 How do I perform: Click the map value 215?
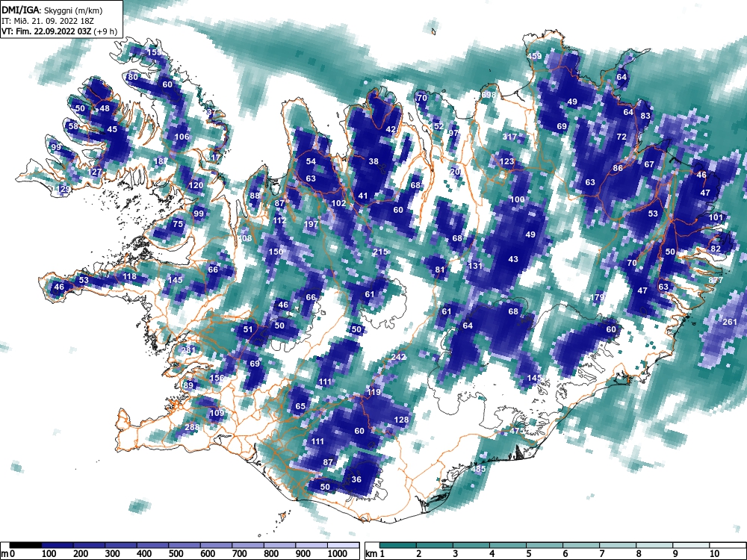coord(380,252)
